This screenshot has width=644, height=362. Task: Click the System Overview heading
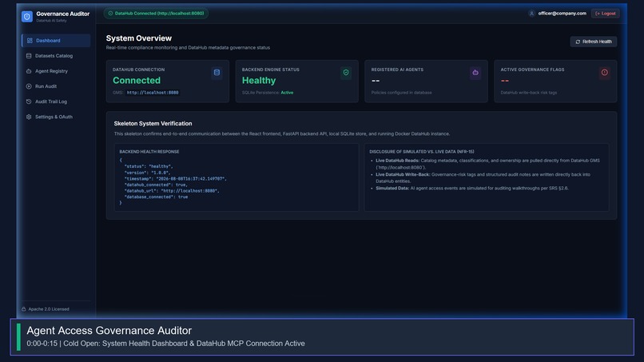pos(139,38)
